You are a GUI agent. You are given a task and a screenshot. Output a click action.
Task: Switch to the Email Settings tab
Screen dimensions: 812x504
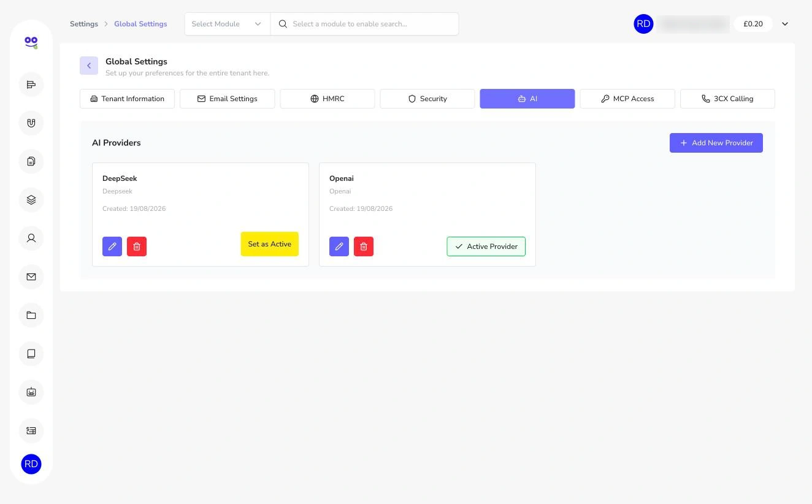coord(227,99)
